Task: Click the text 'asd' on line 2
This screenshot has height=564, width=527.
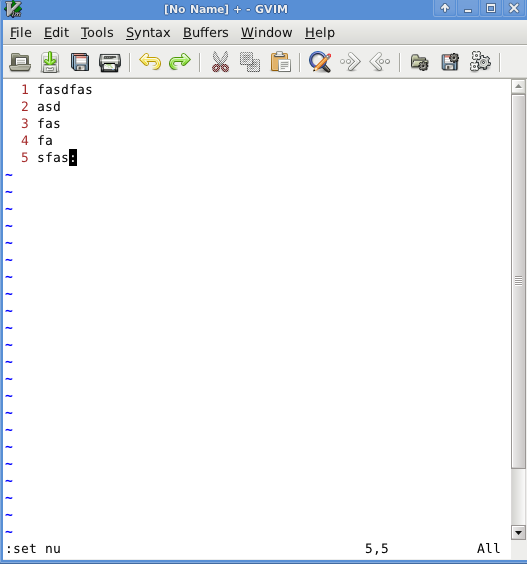Action: (x=49, y=106)
